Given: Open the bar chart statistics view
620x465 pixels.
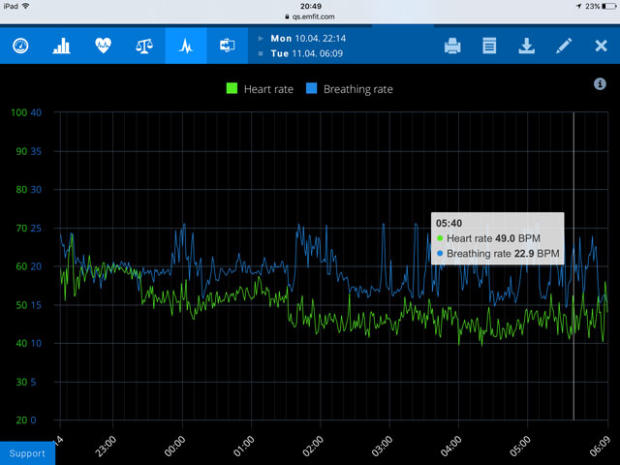Looking at the screenshot, I should click(x=62, y=46).
